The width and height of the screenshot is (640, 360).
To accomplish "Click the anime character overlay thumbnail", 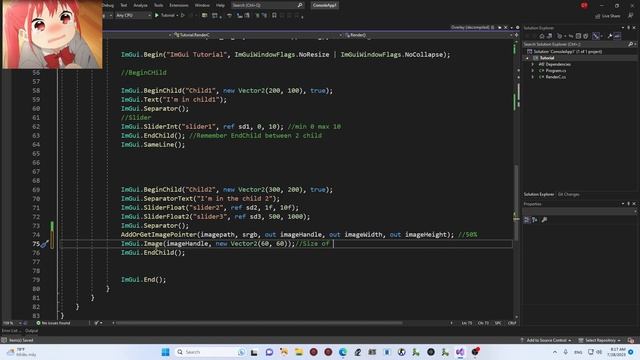I will (52, 34).
